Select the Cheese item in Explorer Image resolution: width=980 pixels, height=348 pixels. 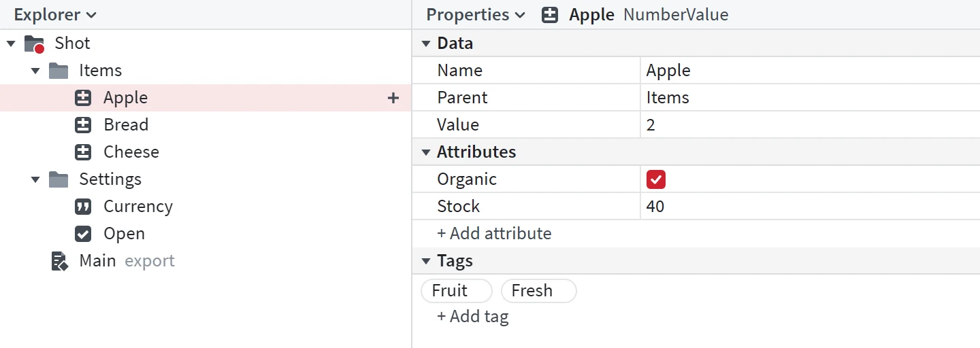coord(206,152)
